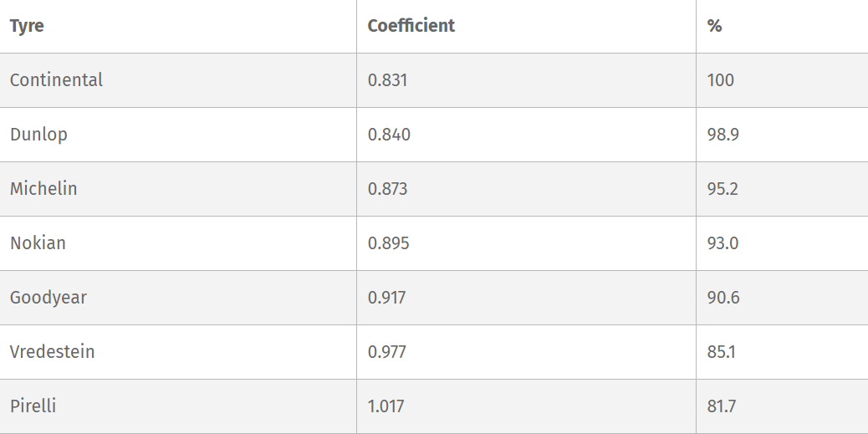Image resolution: width=868 pixels, height=434 pixels.
Task: Click coefficient value 0.831
Action: tap(387, 80)
